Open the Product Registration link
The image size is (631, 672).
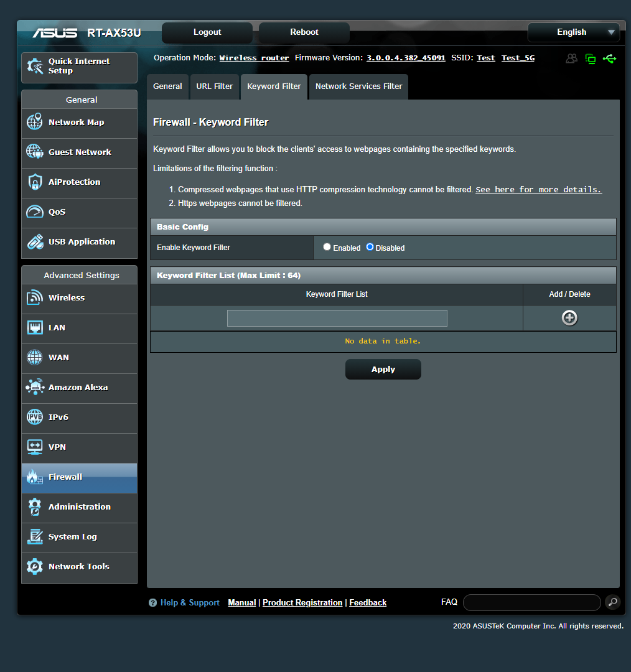point(302,602)
